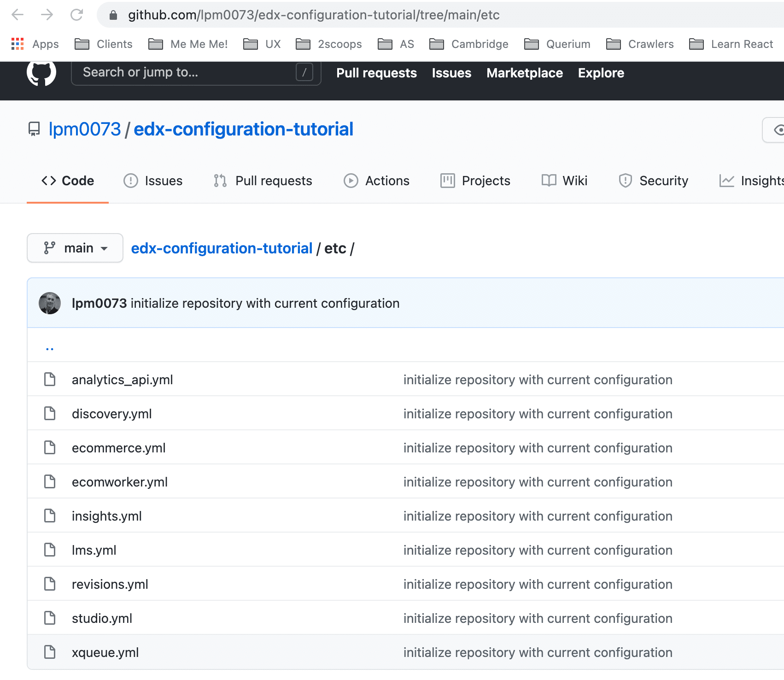Click the slash shortcut key icon in search

point(304,72)
